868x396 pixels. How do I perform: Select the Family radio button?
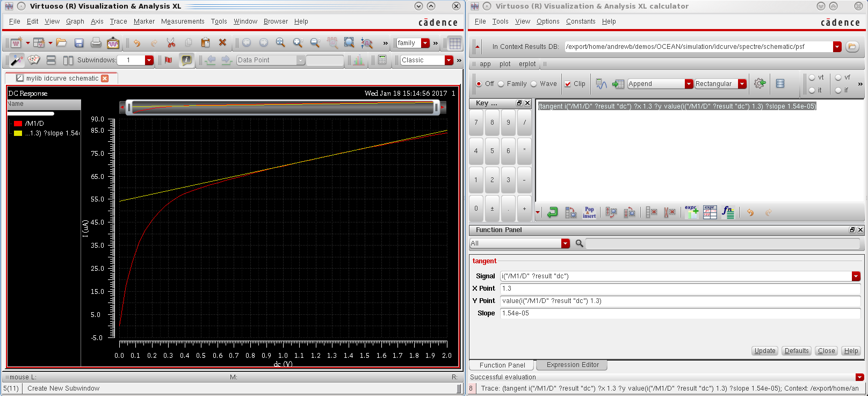pyautogui.click(x=501, y=84)
